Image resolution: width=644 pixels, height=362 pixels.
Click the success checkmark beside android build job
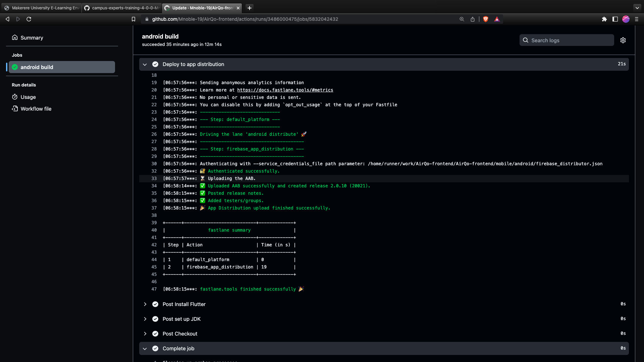15,67
